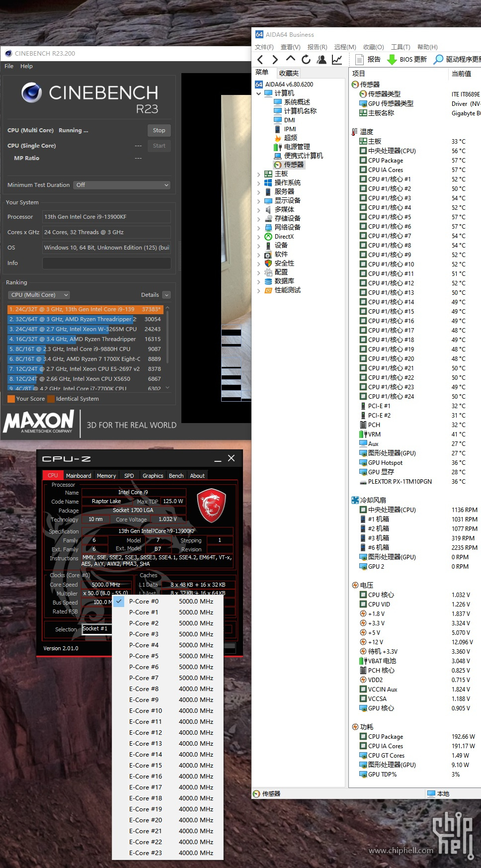The width and height of the screenshot is (481, 868).
Task: Click the MSI dragon logo in CPU-Z
Action: pyautogui.click(x=212, y=505)
